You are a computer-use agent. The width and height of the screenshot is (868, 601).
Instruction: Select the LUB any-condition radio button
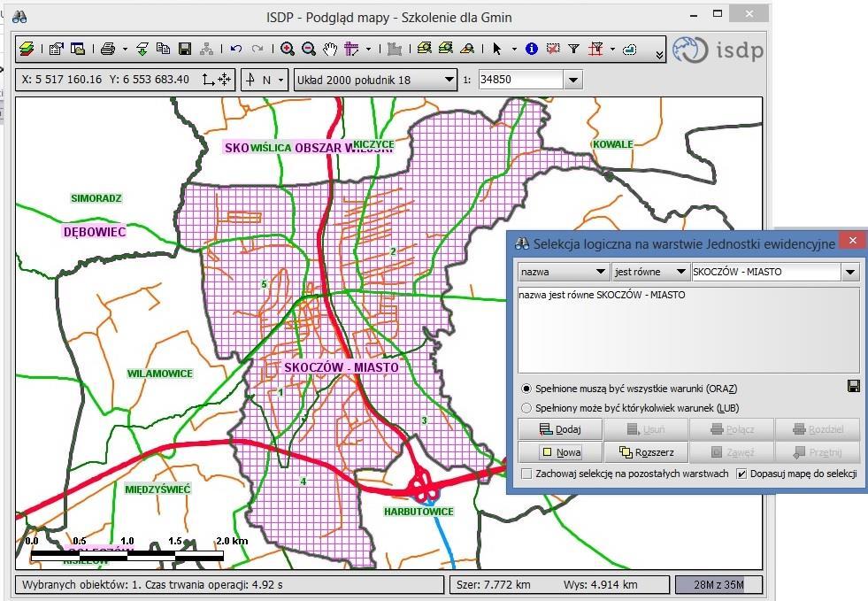coord(526,408)
